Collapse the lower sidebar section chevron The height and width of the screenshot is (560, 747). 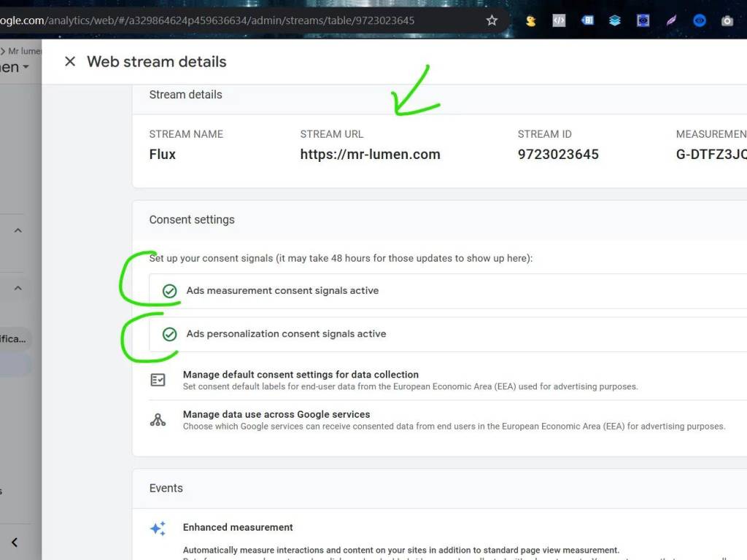click(x=18, y=288)
